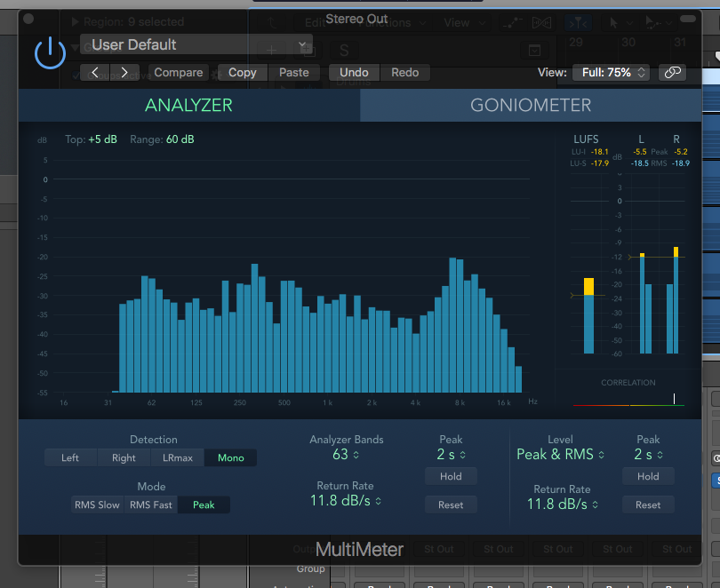Open the Analyzer Bands 63 stepper
The height and width of the screenshot is (588, 720).
pyautogui.click(x=346, y=455)
